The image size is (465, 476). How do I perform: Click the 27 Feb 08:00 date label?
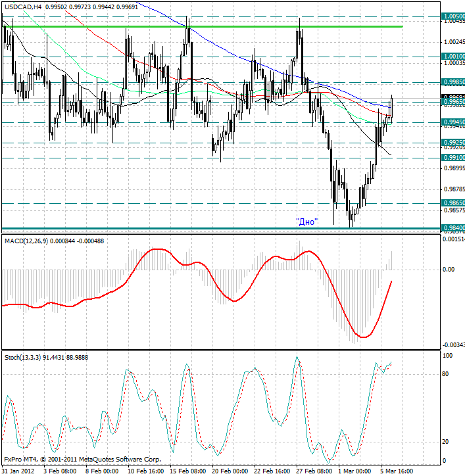tap(314, 471)
